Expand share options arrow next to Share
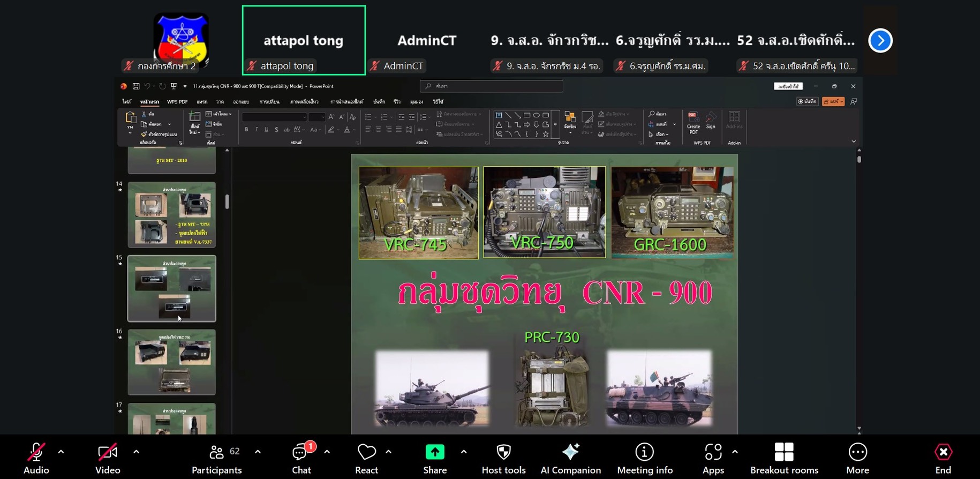Viewport: 980px width, 479px height. point(464,452)
